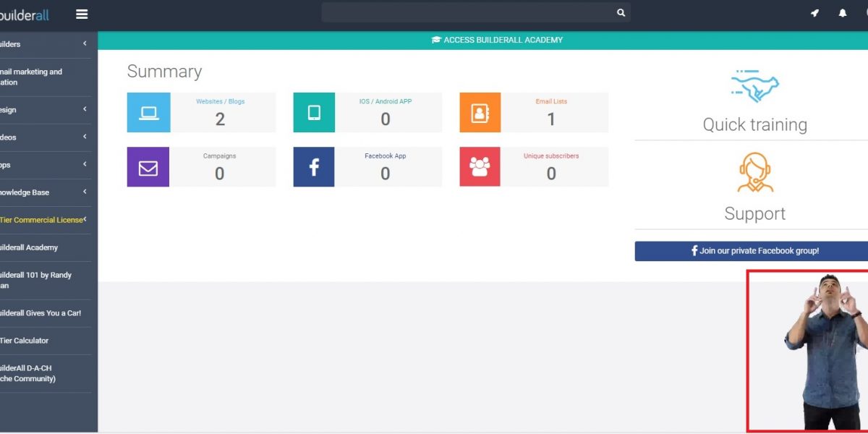Click the Campaigns envelope icon
Image resolution: width=868 pixels, height=434 pixels.
[x=148, y=167]
